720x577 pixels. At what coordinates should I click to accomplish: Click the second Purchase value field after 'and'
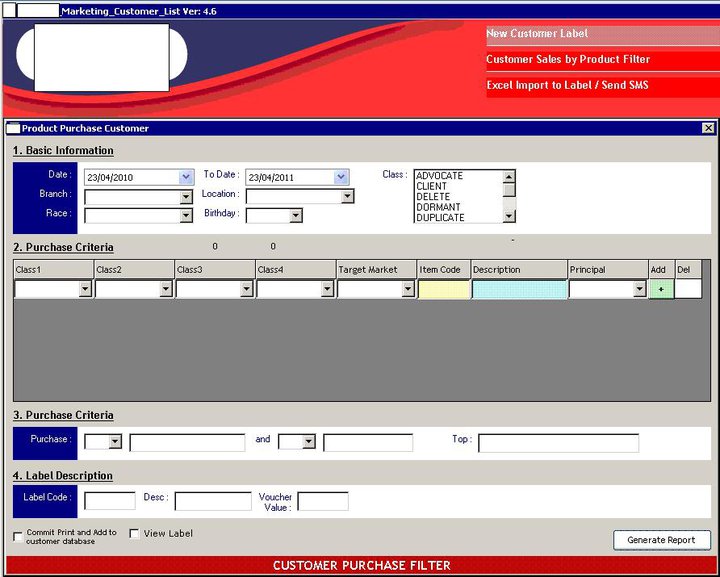[368, 443]
